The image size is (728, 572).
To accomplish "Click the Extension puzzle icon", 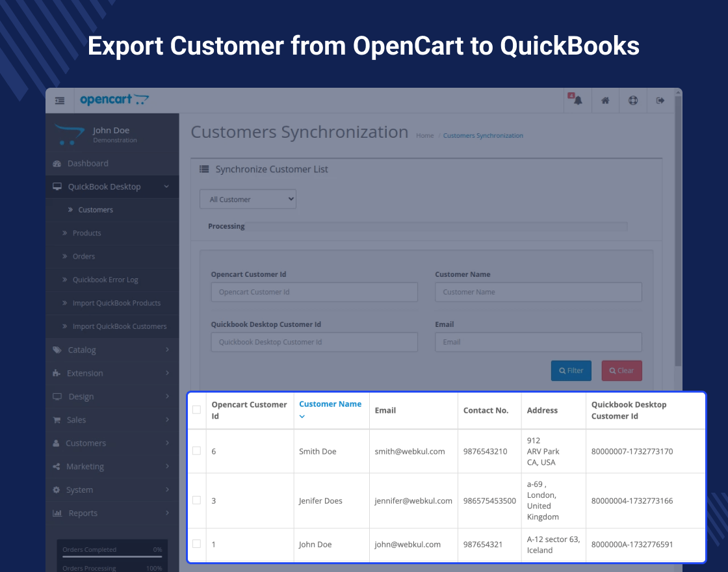I will coord(57,373).
